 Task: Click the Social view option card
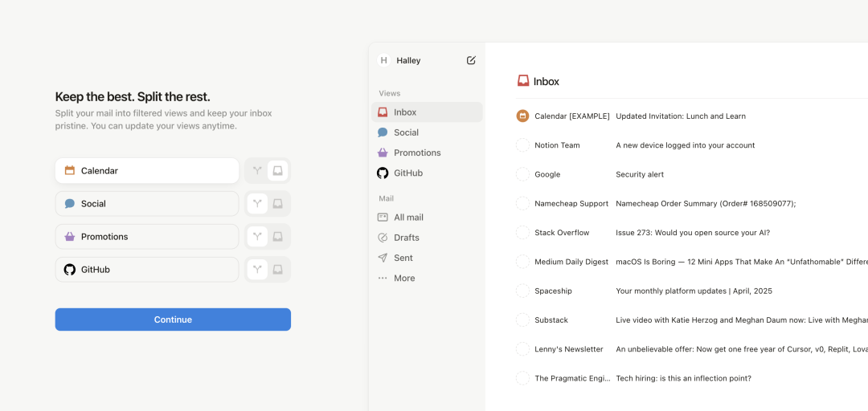[x=147, y=204]
